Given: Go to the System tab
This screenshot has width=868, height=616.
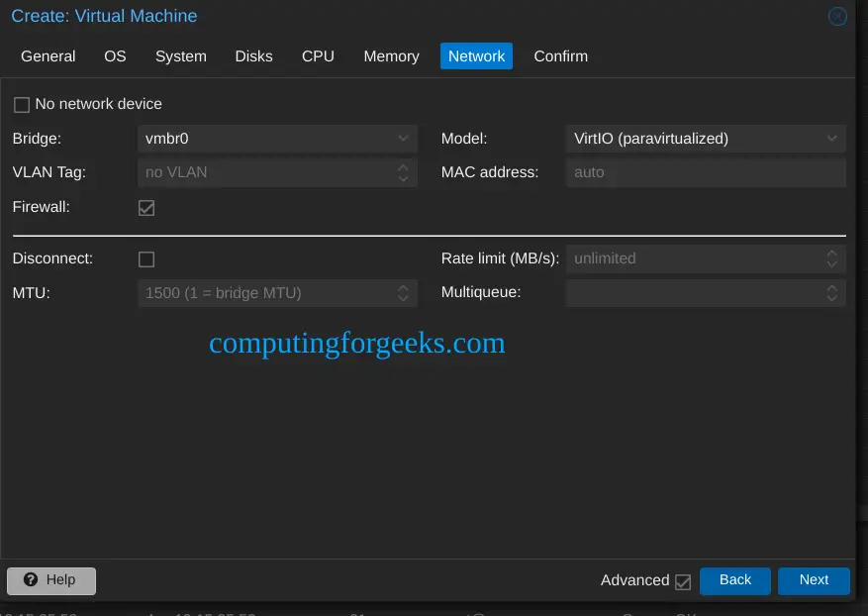Looking at the screenshot, I should [x=181, y=55].
